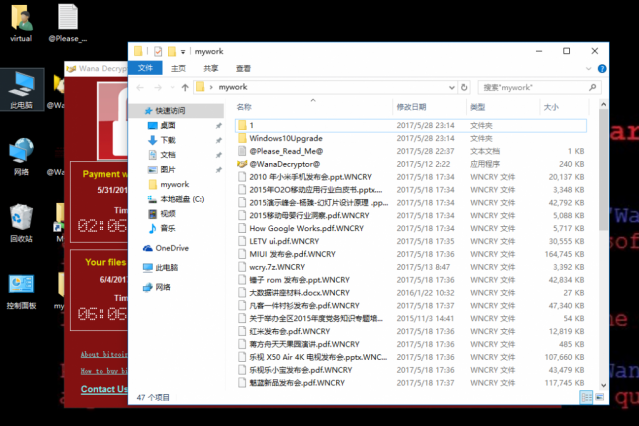Open 音乐 in navigation pane
The height and width of the screenshot is (426, 639).
(167, 228)
